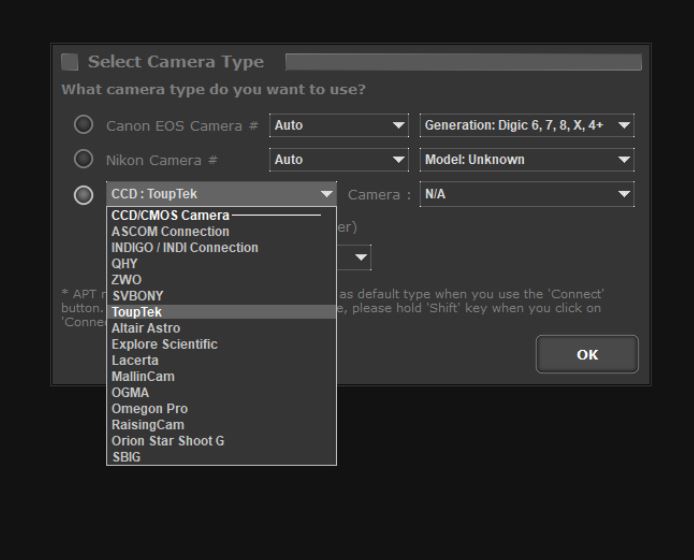Screen dimensions: 694x560
Task: Open the Nikon camera number Auto dropdown
Action: (339, 159)
